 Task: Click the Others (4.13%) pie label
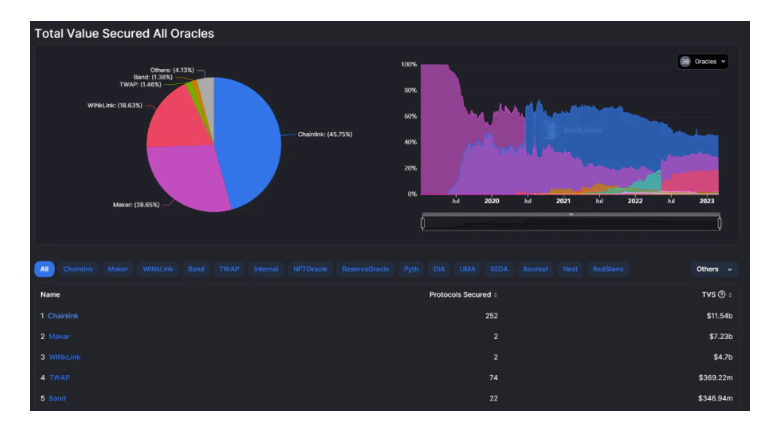[172, 70]
